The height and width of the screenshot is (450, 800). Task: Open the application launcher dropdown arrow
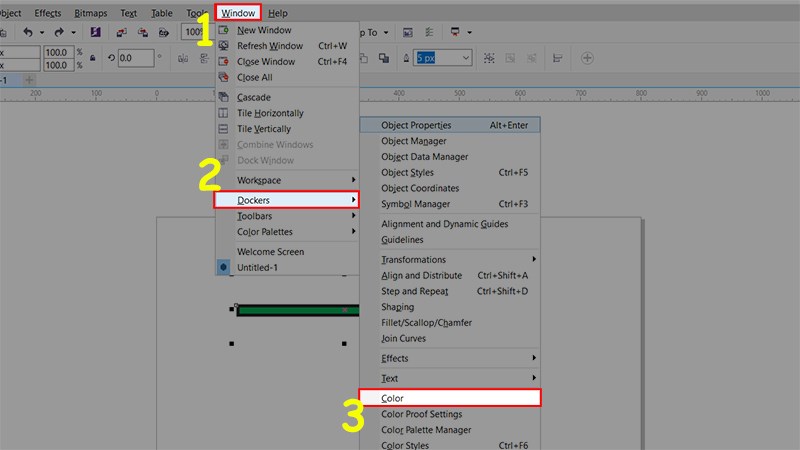click(x=469, y=33)
